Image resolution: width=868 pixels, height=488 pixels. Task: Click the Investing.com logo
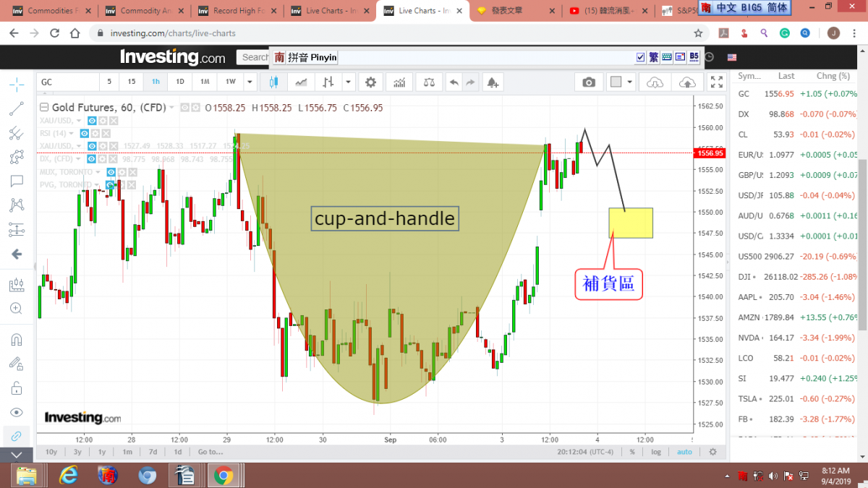click(x=173, y=57)
